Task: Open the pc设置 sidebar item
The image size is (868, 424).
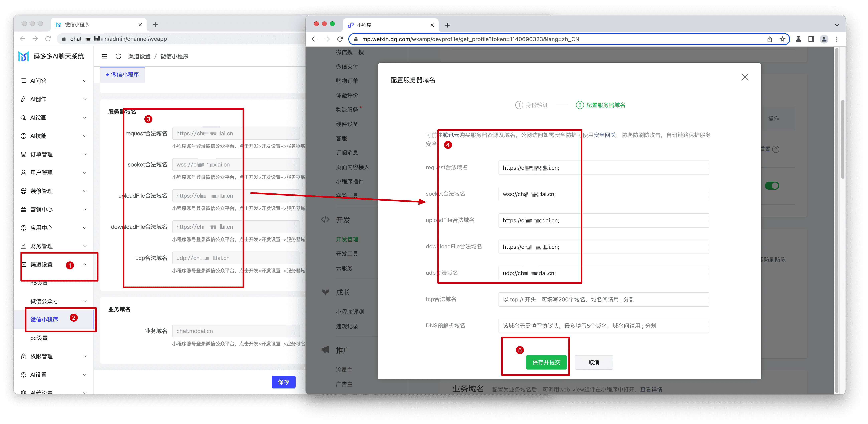Action: pyautogui.click(x=39, y=338)
